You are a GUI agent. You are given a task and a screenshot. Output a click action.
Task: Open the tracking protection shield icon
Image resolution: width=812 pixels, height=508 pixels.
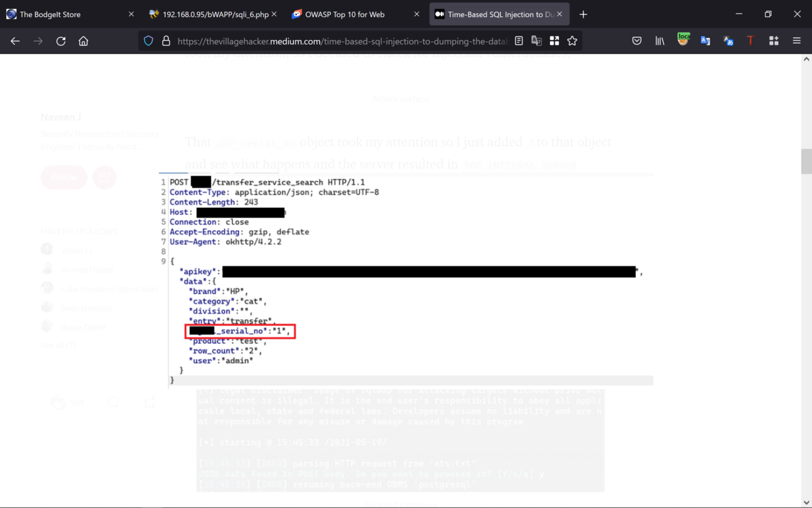[x=148, y=41]
